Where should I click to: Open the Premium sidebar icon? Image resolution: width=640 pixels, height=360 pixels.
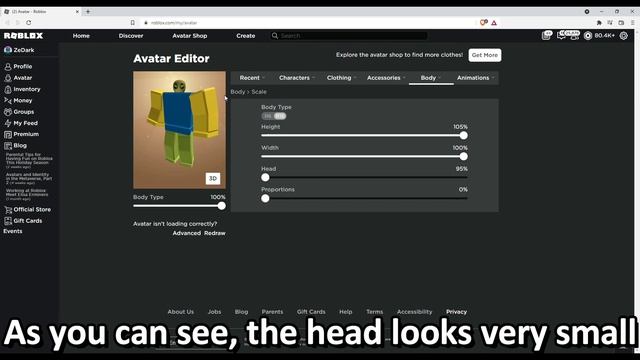pyautogui.click(x=8, y=134)
